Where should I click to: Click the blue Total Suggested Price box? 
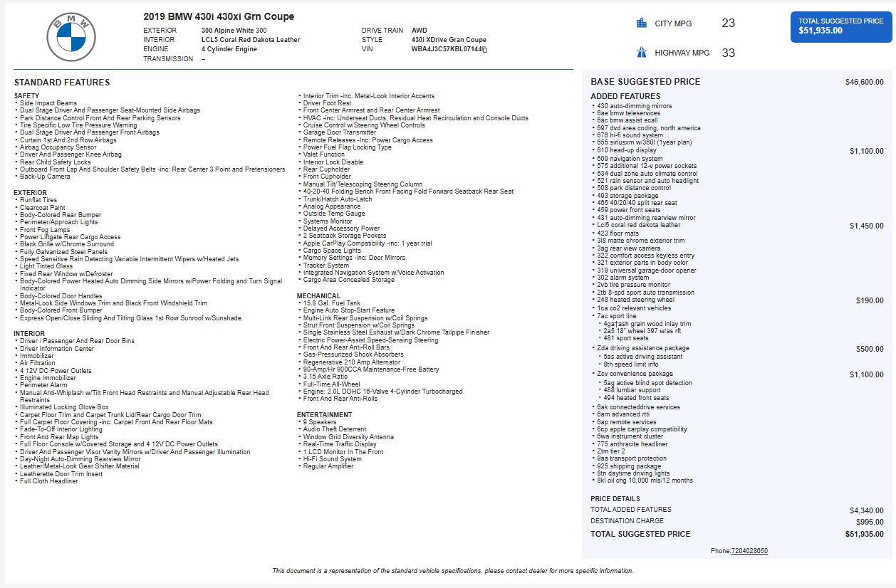tap(840, 26)
